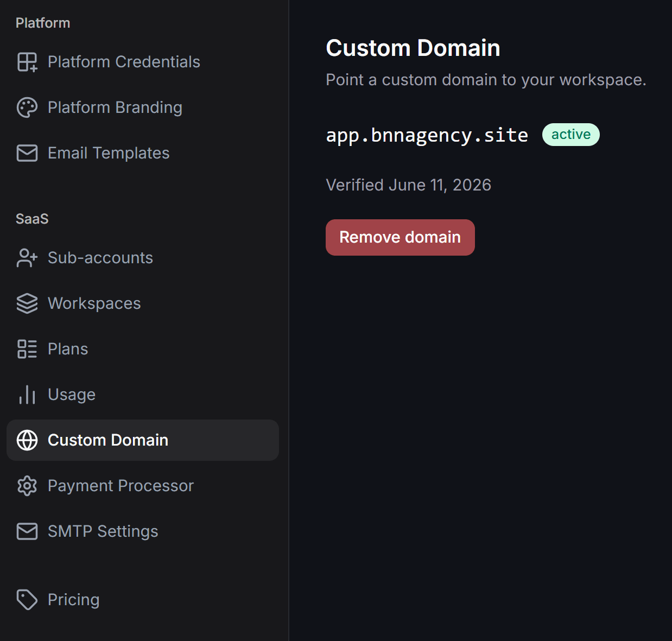The height and width of the screenshot is (641, 672).
Task: Open Email Templates section
Action: pos(143,153)
